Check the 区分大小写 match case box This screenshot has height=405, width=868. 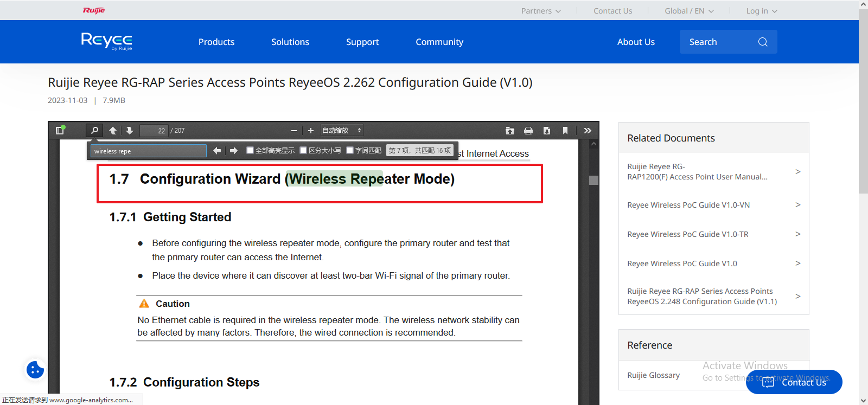(x=303, y=150)
